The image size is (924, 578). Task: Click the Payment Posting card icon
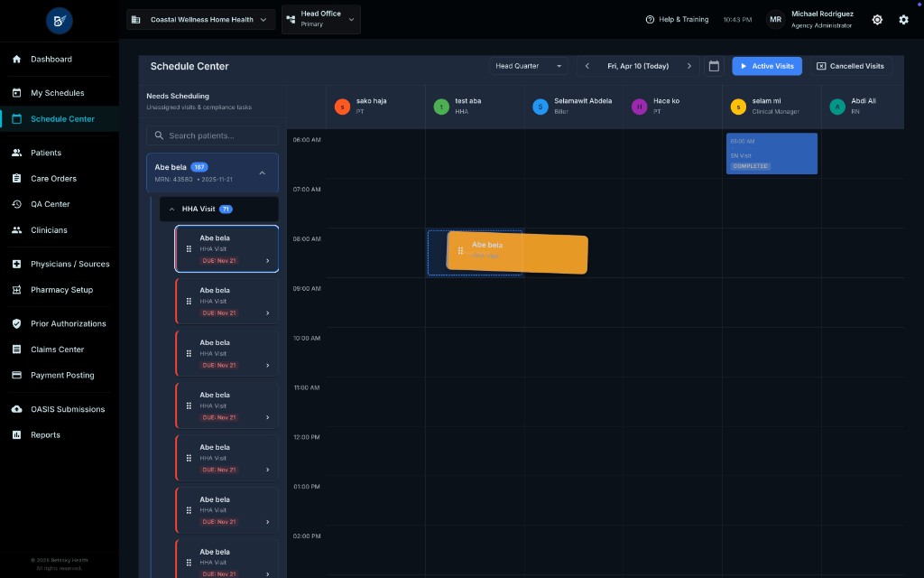tap(16, 375)
